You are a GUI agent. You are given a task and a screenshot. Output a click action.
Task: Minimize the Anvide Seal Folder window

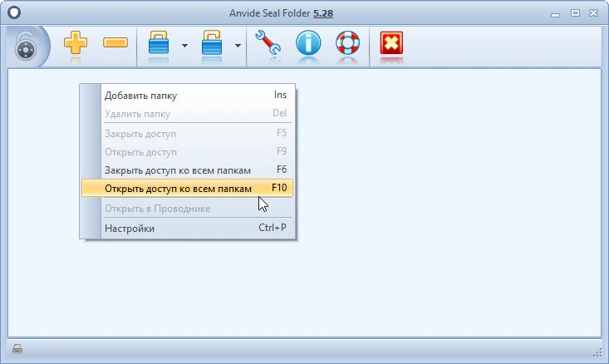pos(555,14)
